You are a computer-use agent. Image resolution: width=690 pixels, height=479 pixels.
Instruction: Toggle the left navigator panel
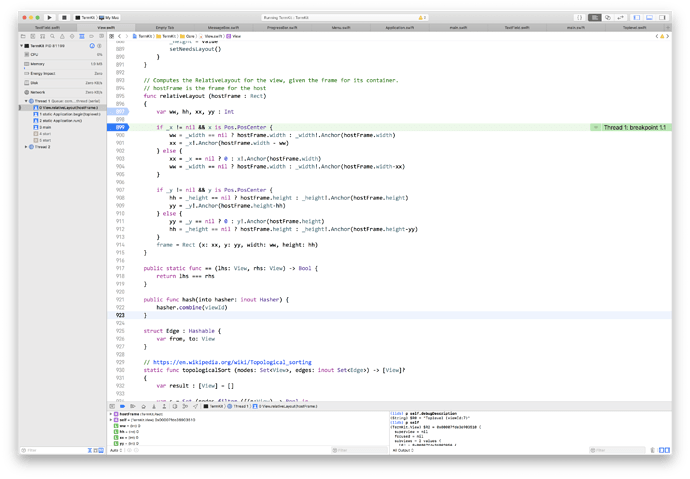pyautogui.click(x=636, y=18)
